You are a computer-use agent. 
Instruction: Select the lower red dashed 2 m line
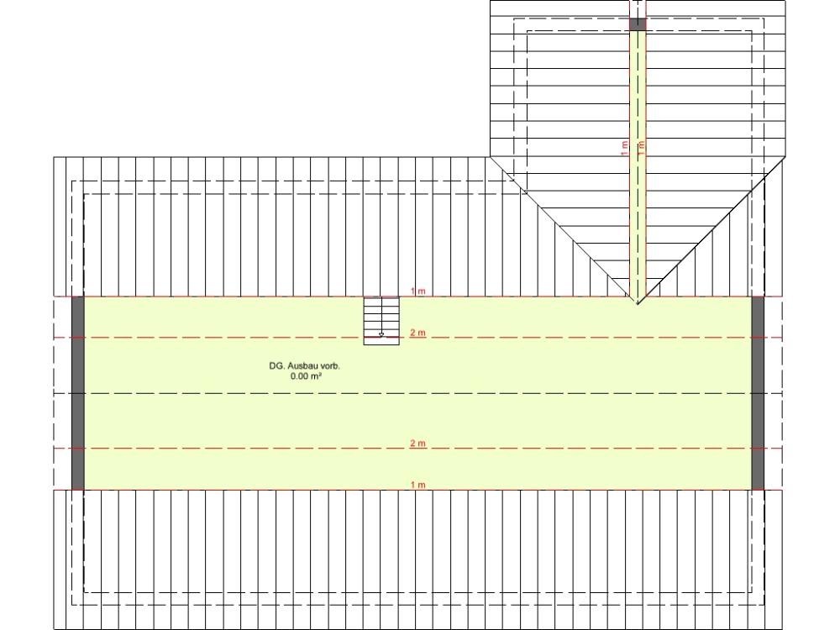tap(417, 448)
